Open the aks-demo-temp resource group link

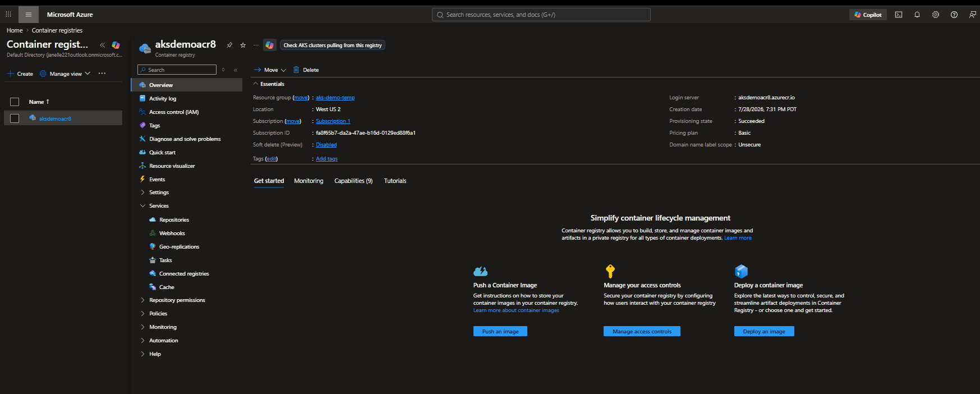335,98
